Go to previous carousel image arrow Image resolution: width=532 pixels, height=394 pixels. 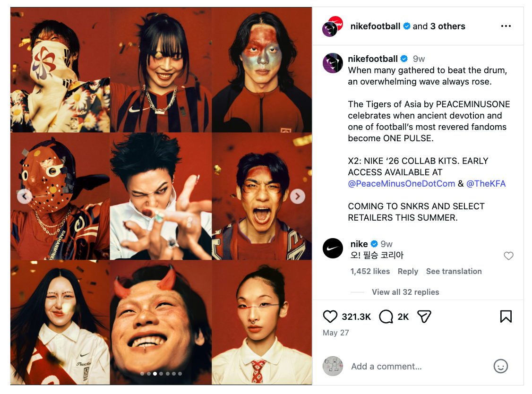pos(25,196)
